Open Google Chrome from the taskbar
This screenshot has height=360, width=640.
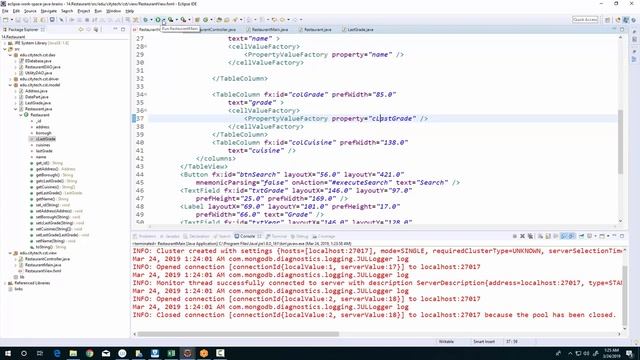89,353
